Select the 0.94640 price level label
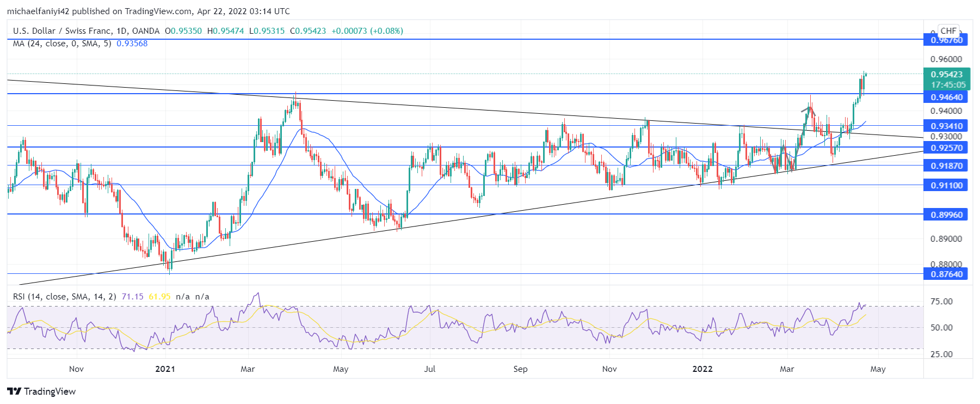The image size is (980, 404). tap(946, 97)
